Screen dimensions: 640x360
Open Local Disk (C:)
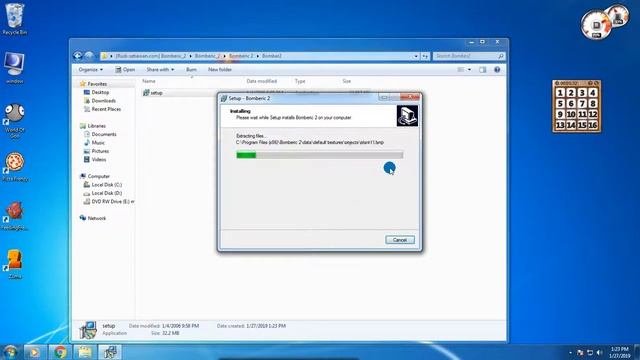[107, 185]
